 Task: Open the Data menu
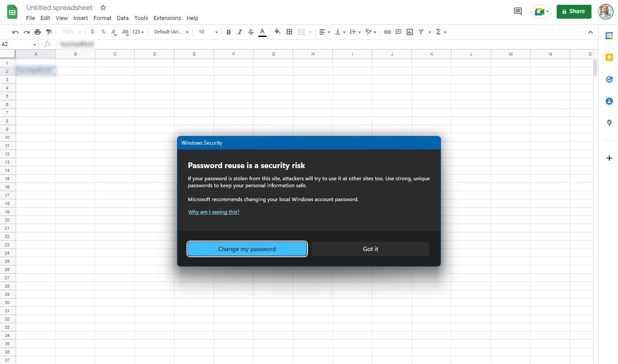tap(123, 18)
